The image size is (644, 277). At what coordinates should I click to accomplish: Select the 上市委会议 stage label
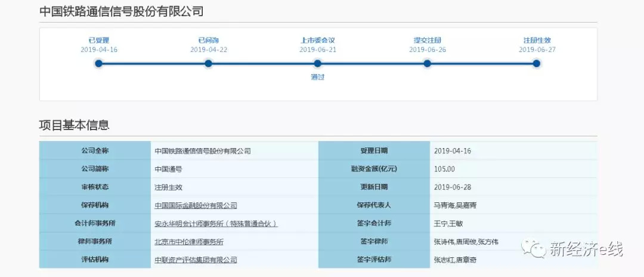pos(318,40)
